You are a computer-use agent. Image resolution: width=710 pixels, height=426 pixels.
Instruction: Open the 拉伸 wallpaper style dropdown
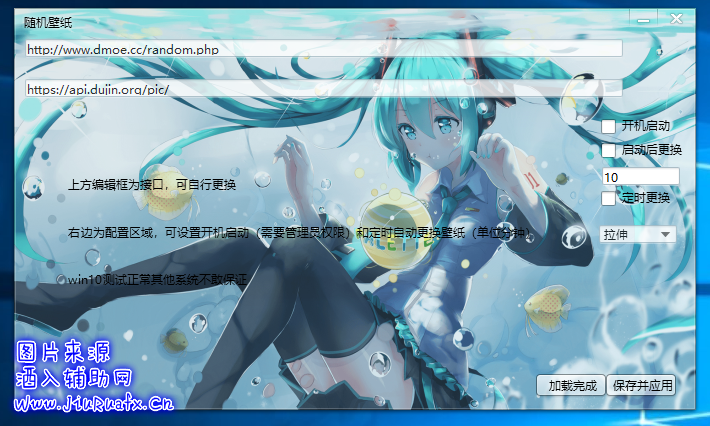tap(638, 235)
